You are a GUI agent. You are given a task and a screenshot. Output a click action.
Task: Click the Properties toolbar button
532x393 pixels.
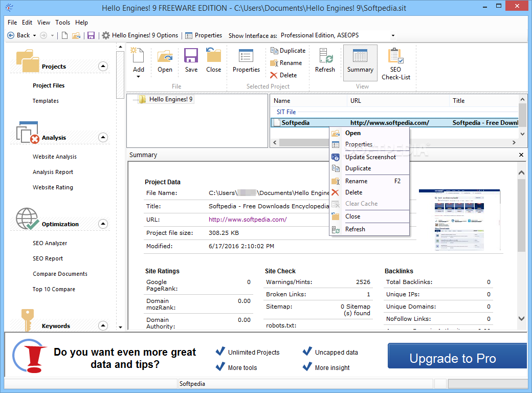click(x=204, y=35)
